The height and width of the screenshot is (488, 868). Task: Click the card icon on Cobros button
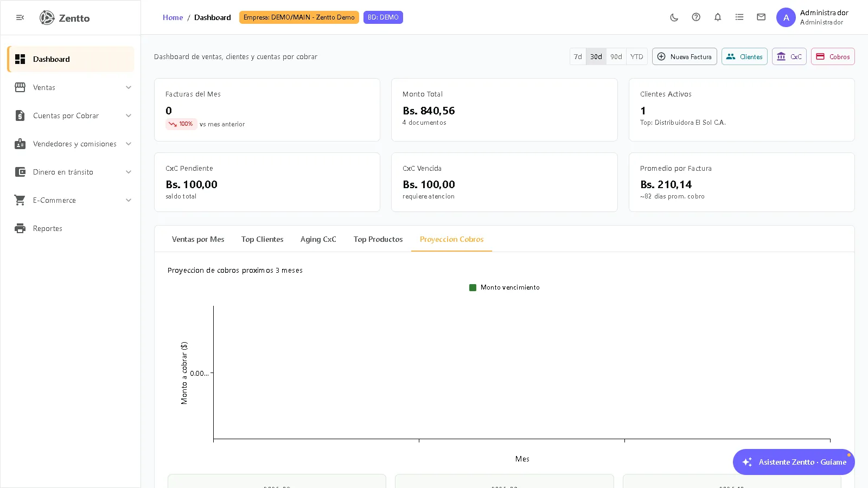click(x=820, y=56)
